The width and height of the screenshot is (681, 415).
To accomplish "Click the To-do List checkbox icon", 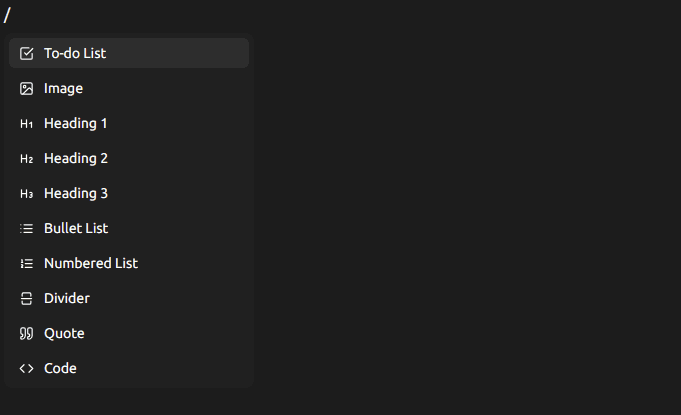I will click(27, 53).
